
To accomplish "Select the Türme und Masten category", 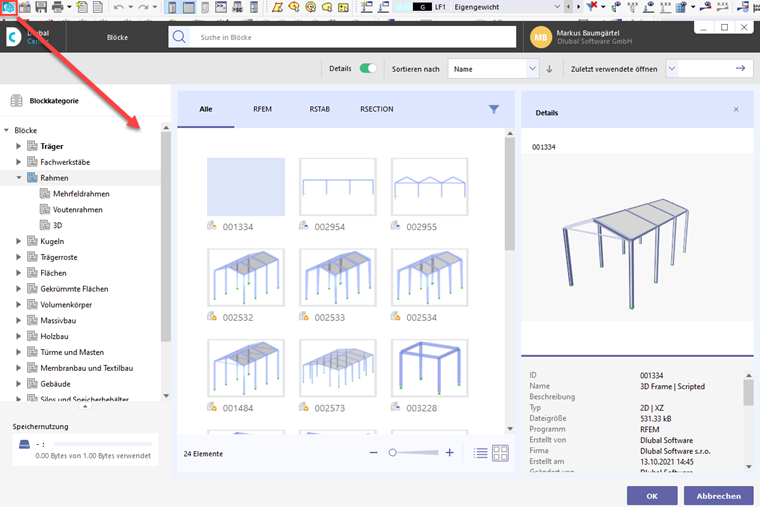I will [x=72, y=352].
